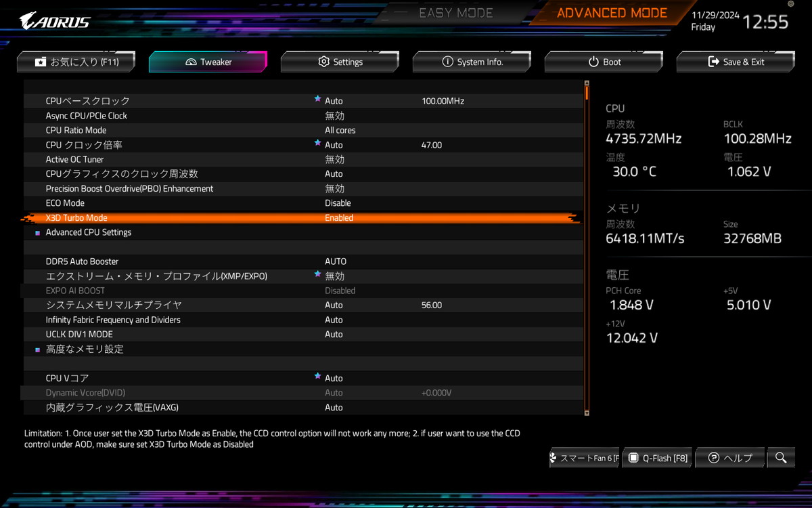Open the CPUベースクロック Auto value
This screenshot has width=812, height=508.
coord(334,101)
